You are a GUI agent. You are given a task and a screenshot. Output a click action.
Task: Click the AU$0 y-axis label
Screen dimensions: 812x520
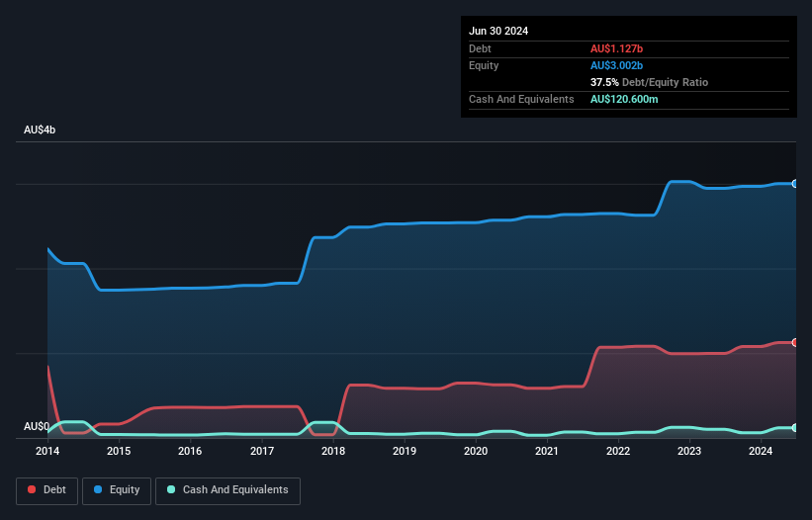(37, 426)
